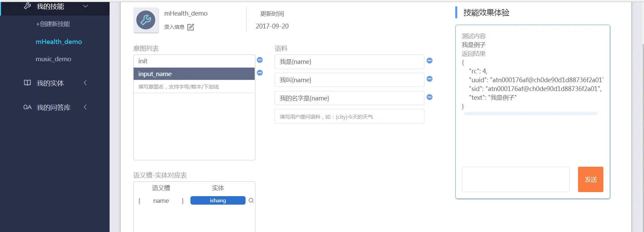Open the mHealth_demo skill in sidebar
Screen dimensions: 644x232
click(x=59, y=42)
